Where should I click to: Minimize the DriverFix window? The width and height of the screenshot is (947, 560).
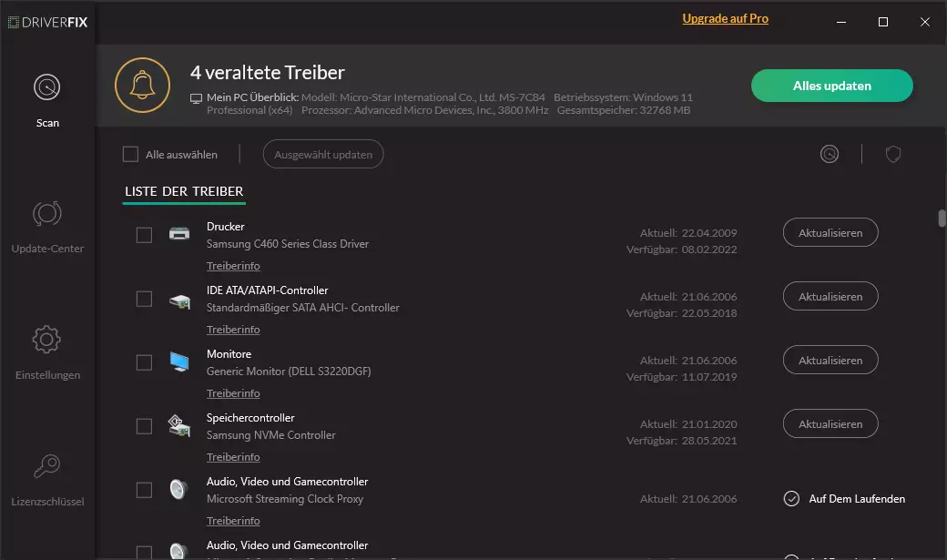click(x=841, y=23)
